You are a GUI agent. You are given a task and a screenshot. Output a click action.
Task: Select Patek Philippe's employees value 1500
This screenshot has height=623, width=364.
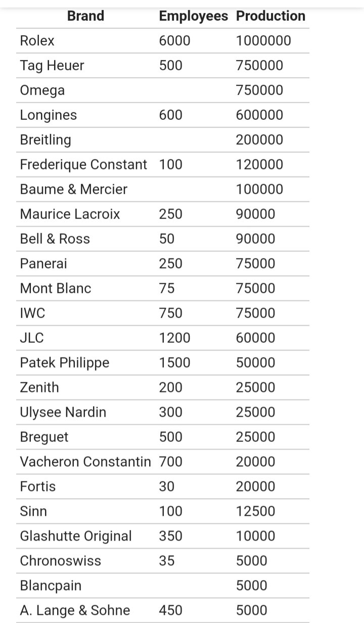pyautogui.click(x=174, y=363)
